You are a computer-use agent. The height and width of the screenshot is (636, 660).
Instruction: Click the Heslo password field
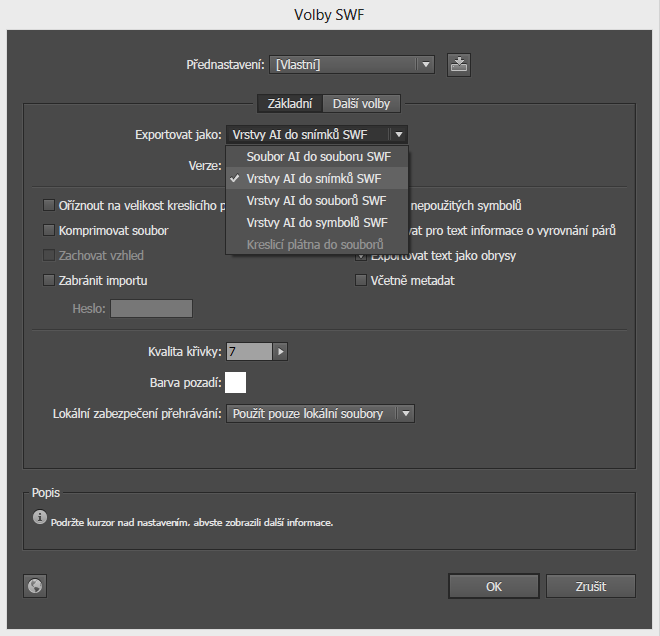152,309
